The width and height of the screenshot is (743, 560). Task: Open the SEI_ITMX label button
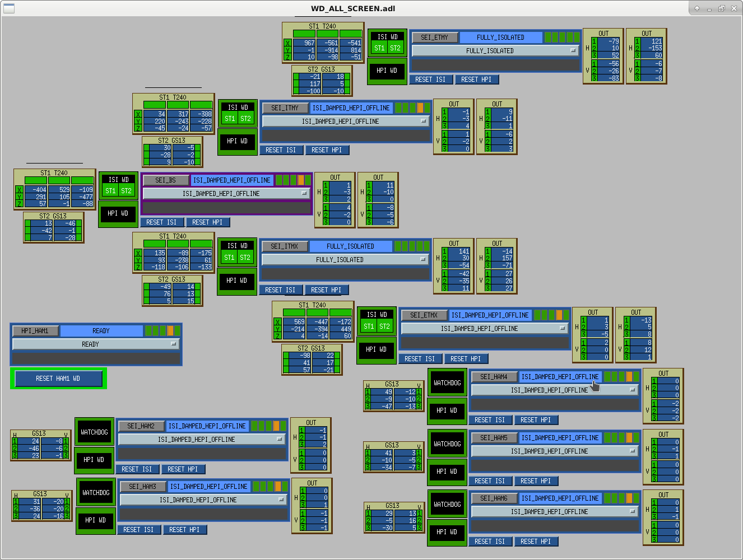[x=285, y=246]
